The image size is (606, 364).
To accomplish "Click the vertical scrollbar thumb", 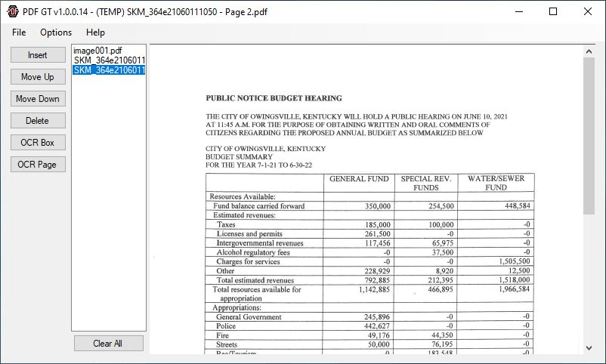I will [589, 136].
